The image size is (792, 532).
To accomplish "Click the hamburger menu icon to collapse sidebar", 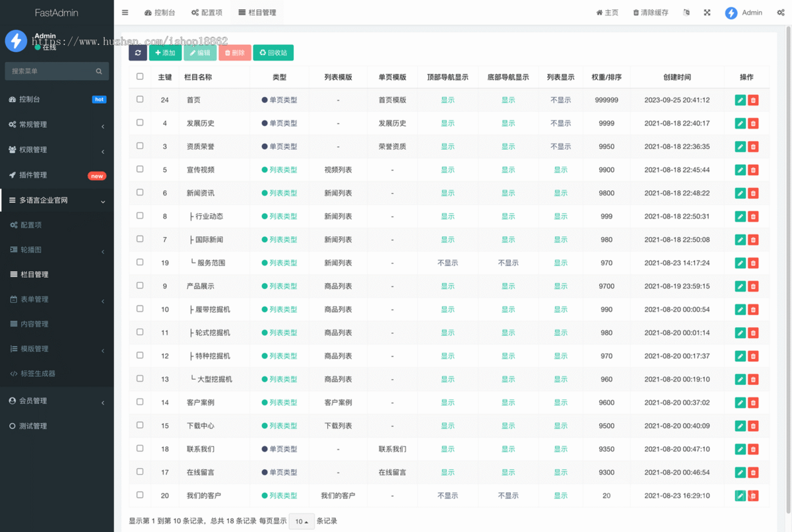I will [x=125, y=11].
